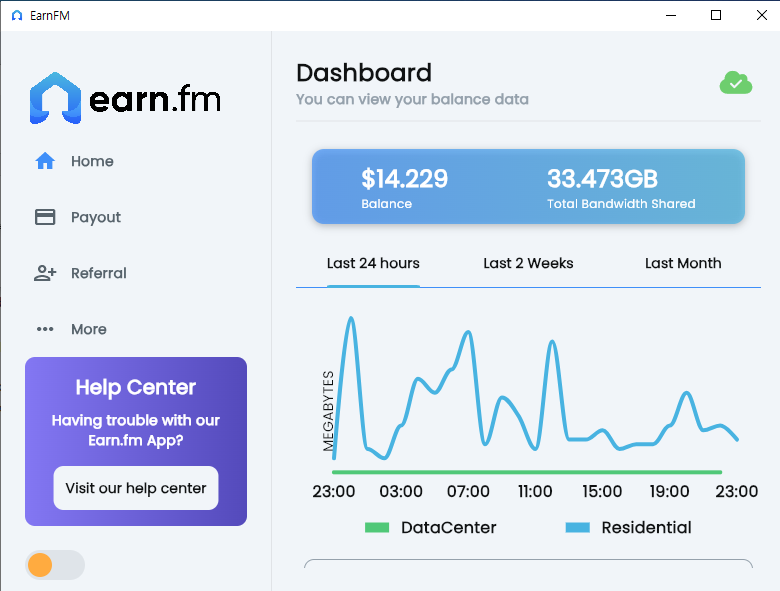
Task: Click the green DataCenter line on chart
Action: (527, 472)
